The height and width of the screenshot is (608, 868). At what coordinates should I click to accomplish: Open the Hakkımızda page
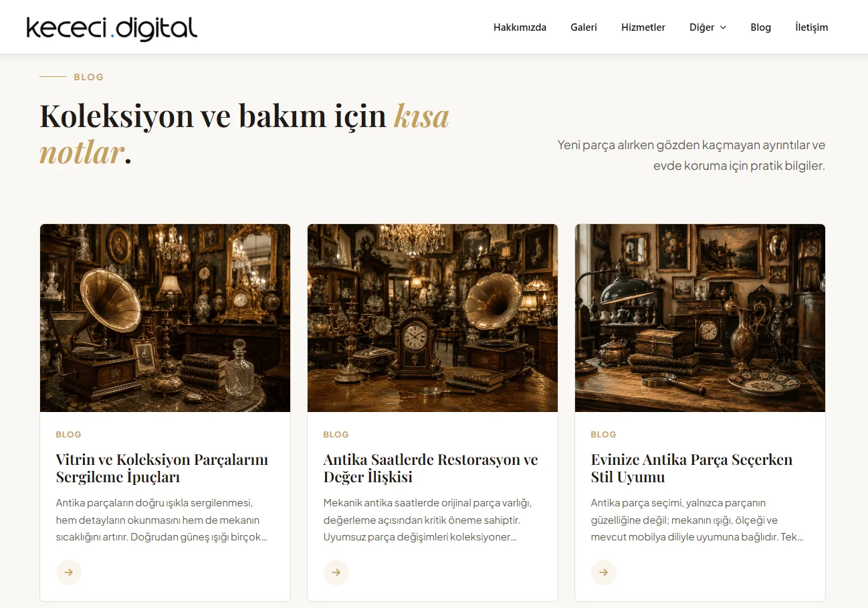(x=520, y=27)
